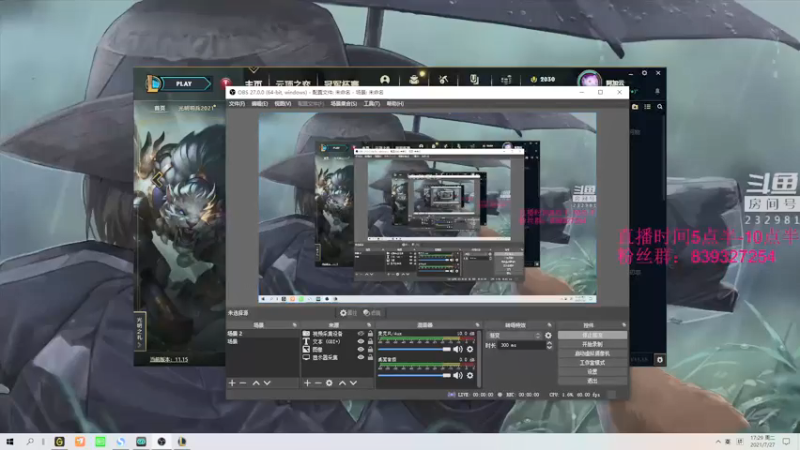Click 设置 button in Controls panel
The height and width of the screenshot is (450, 800).
(592, 372)
